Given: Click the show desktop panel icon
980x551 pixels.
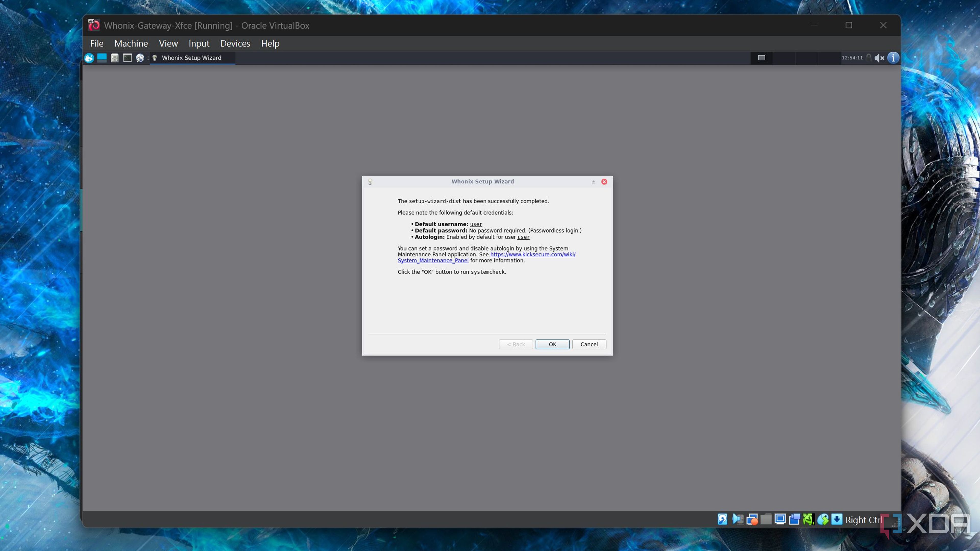Looking at the screenshot, I should 102,58.
